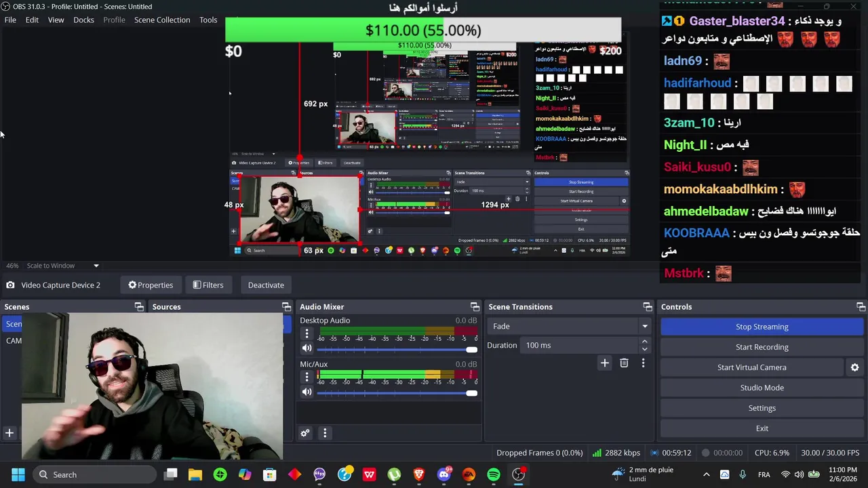
Task: Click Stop Streaming
Action: pos(762,327)
